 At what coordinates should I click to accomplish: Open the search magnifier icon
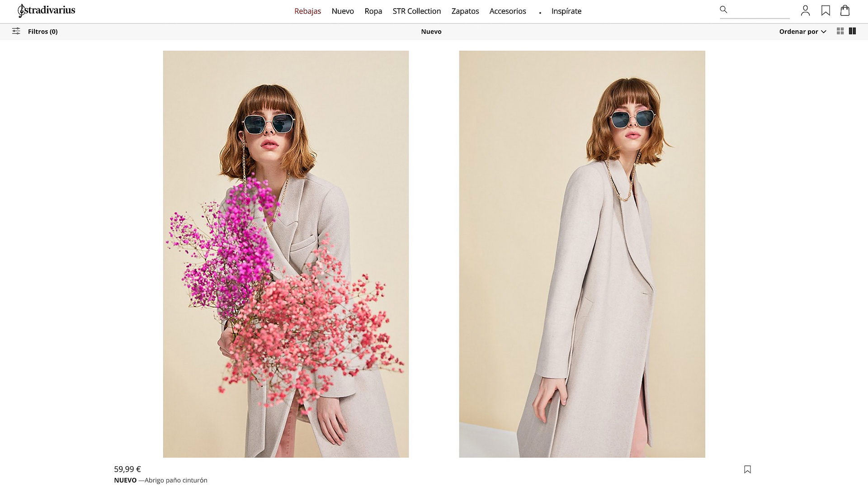click(723, 9)
